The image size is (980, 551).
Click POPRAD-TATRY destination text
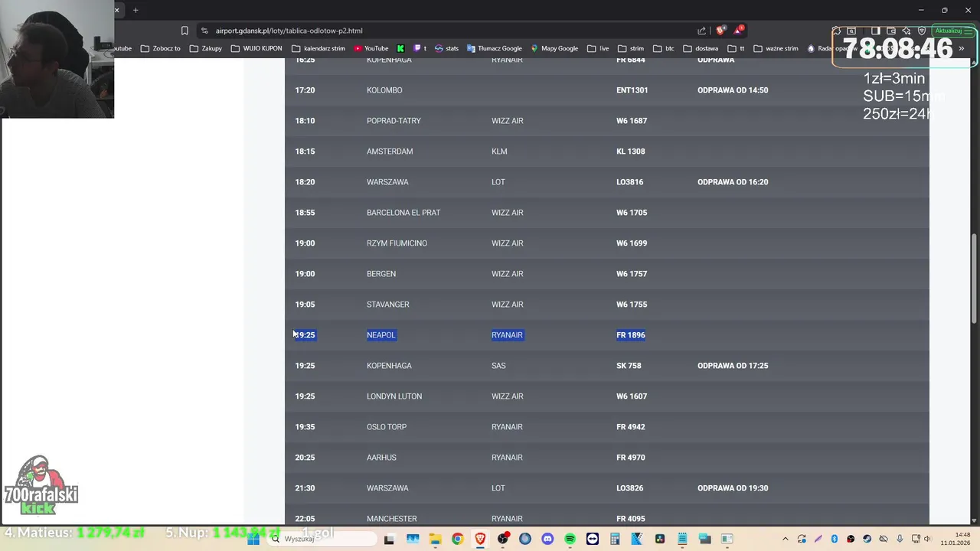[x=394, y=121]
